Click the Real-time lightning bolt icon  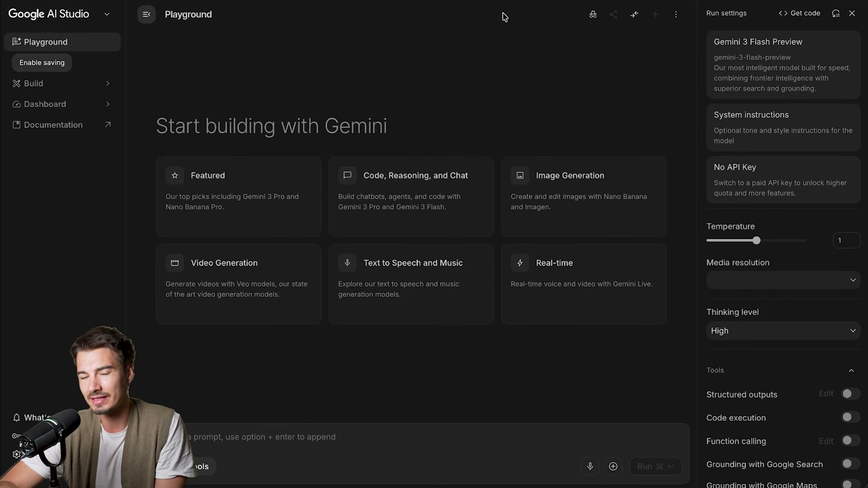[520, 263]
